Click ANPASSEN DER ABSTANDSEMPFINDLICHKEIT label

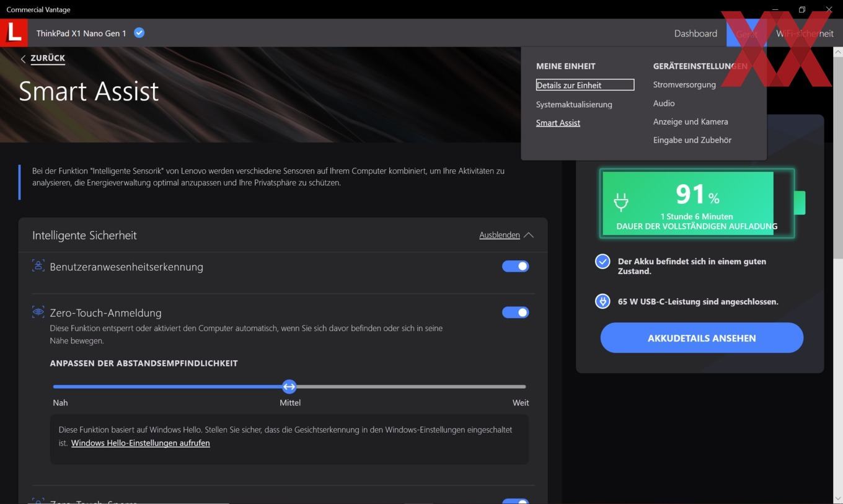click(144, 363)
